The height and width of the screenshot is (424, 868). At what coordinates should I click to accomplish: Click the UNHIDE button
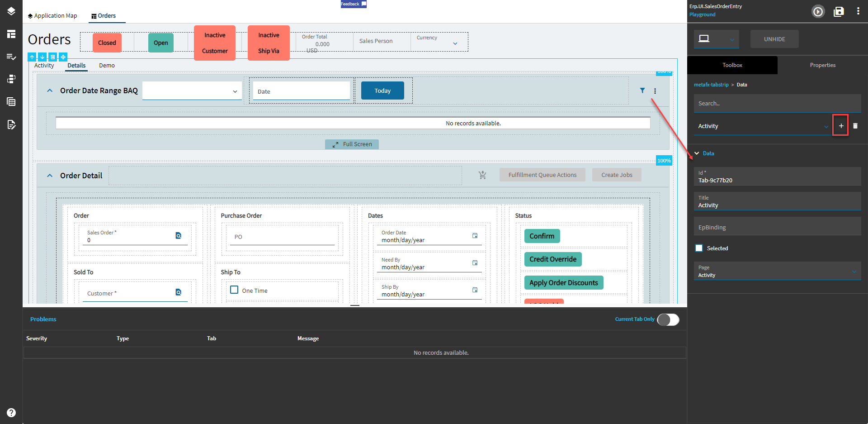click(774, 39)
